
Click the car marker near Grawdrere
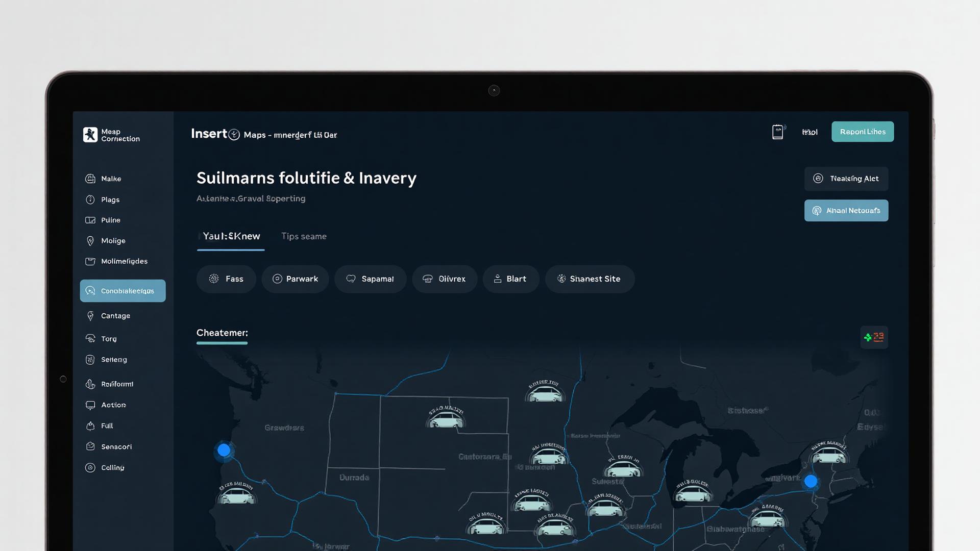click(236, 495)
